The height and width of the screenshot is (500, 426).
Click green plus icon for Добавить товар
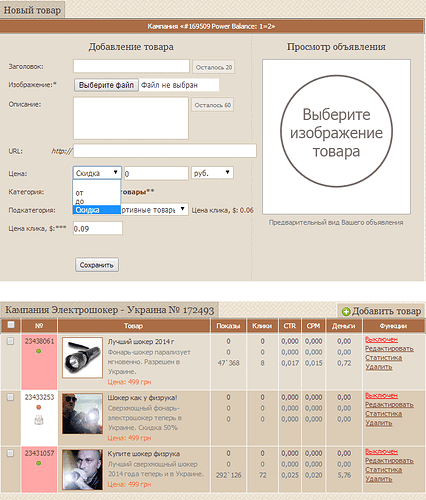click(346, 312)
